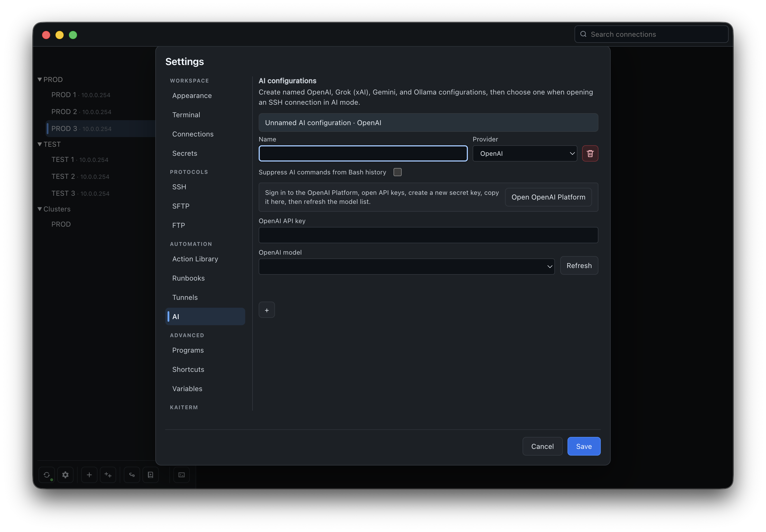Click Open OpenAI Platform button

point(548,197)
